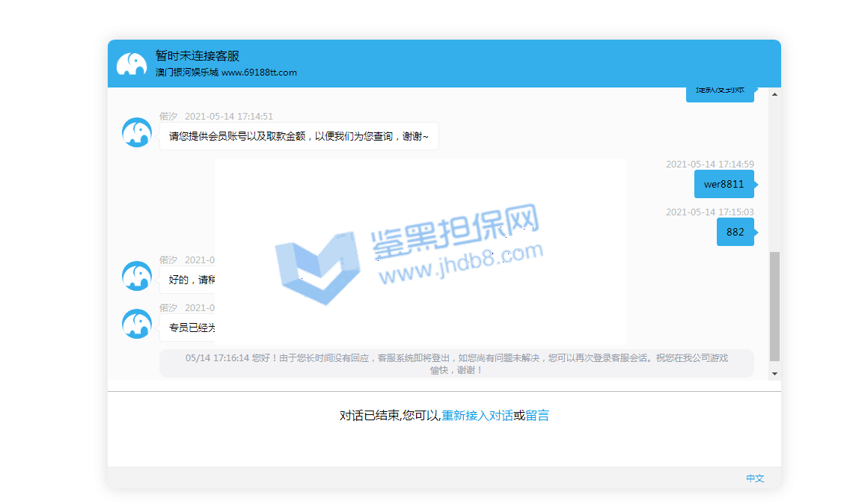Click the black watermark image with 'www.jhdb8.com'

[x=420, y=251]
